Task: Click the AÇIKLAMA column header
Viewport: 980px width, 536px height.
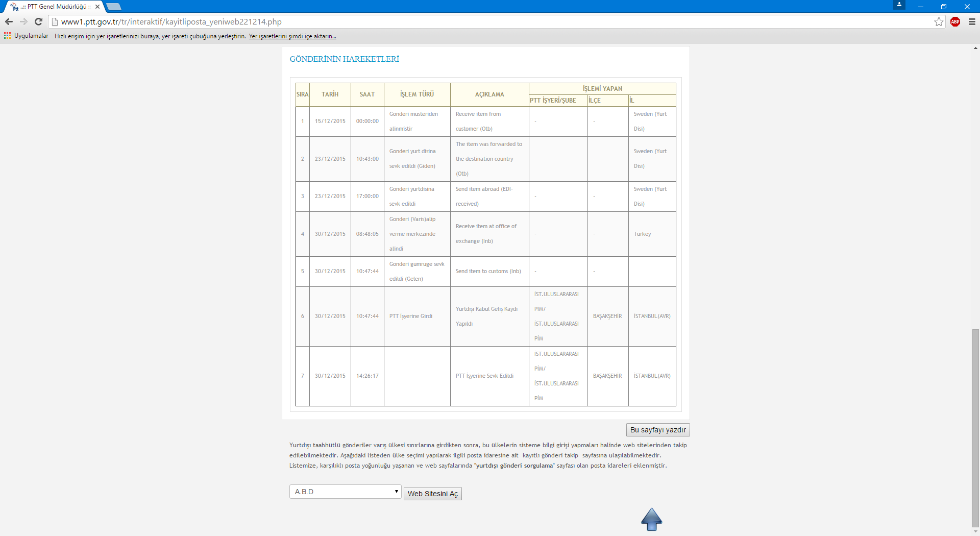Action: click(x=489, y=94)
